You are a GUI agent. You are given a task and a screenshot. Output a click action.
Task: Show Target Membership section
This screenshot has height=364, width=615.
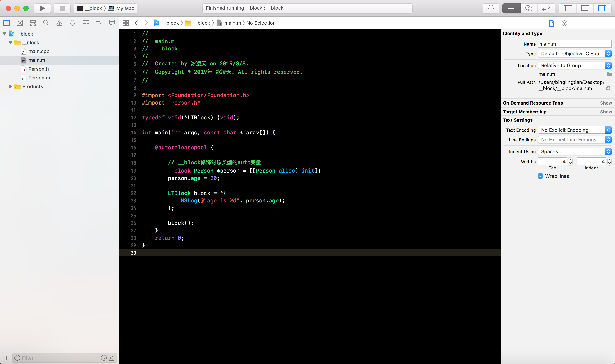(606, 112)
